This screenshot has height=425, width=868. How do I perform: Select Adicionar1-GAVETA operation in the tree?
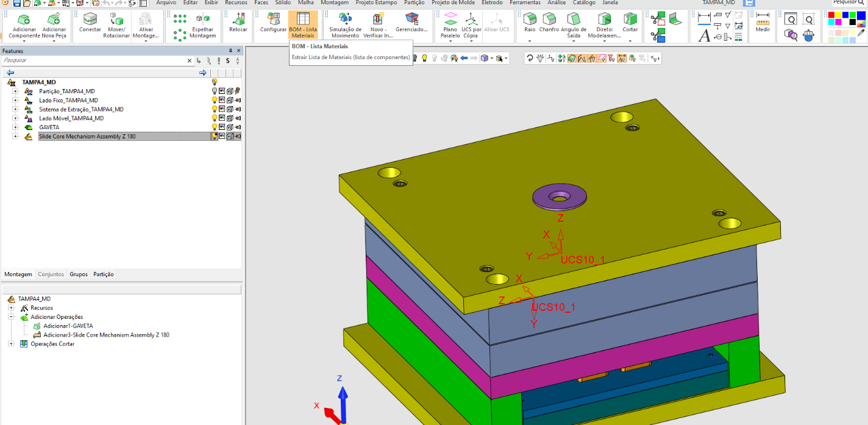[68, 326]
